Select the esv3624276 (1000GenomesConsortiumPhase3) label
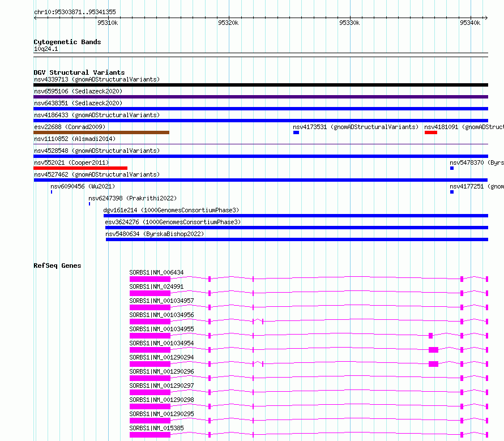This screenshot has width=504, height=441. click(x=173, y=222)
